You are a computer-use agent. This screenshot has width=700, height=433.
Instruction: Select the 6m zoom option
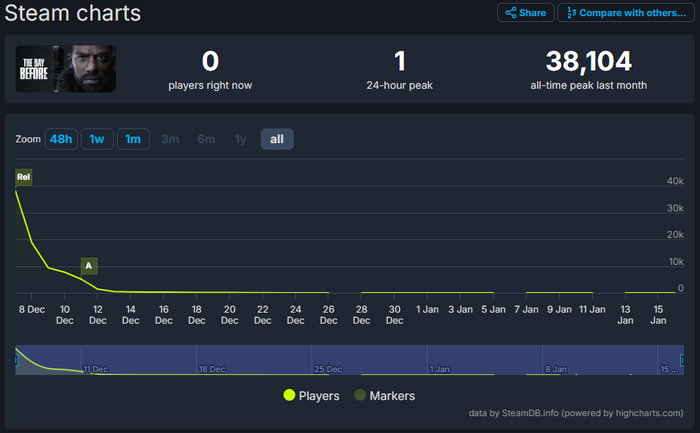[x=206, y=139]
